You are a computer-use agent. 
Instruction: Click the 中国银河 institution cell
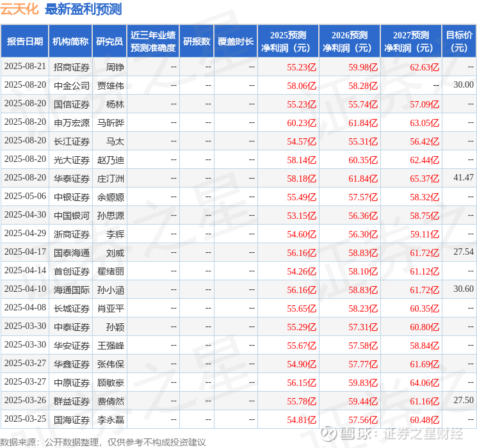72,215
